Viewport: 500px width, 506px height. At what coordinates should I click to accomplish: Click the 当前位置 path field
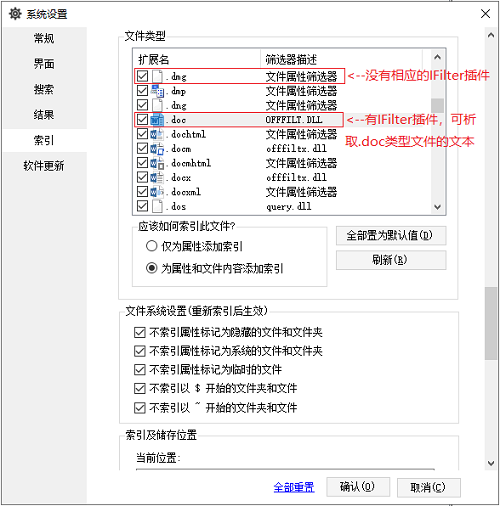click(x=285, y=469)
